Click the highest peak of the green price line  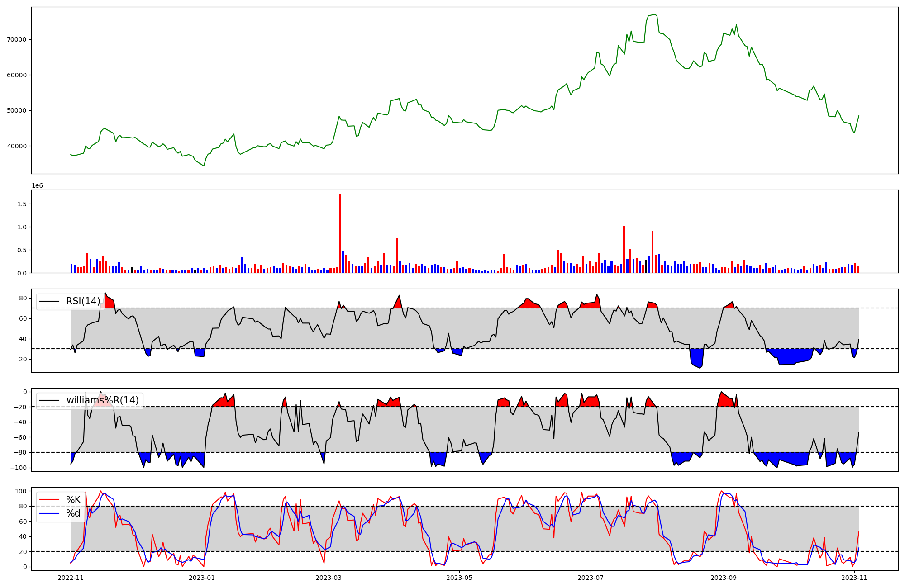(655, 14)
